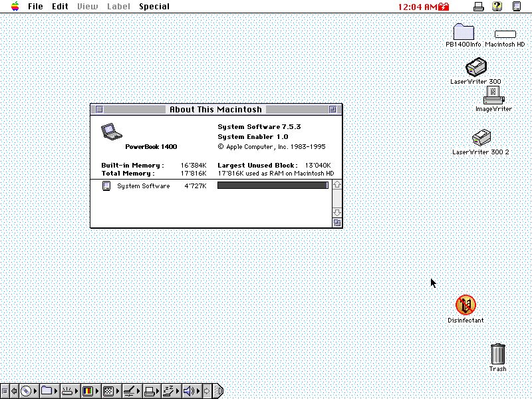Click the Control Strip scroll right arrow
Viewport: 532px width, 399px height.
[x=207, y=391]
